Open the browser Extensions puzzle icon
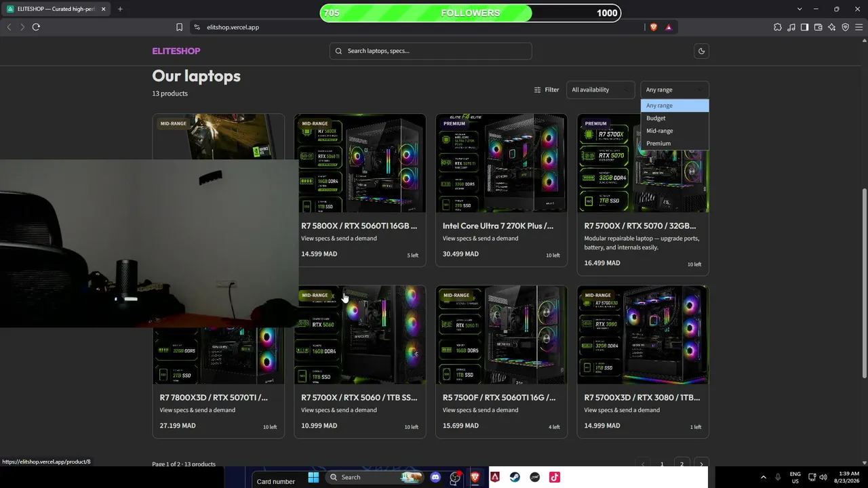 (778, 27)
